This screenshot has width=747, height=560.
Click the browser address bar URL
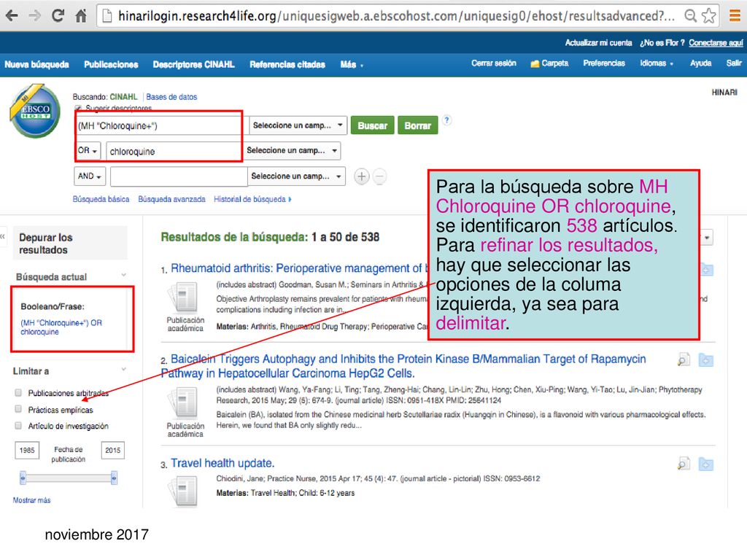(x=396, y=16)
